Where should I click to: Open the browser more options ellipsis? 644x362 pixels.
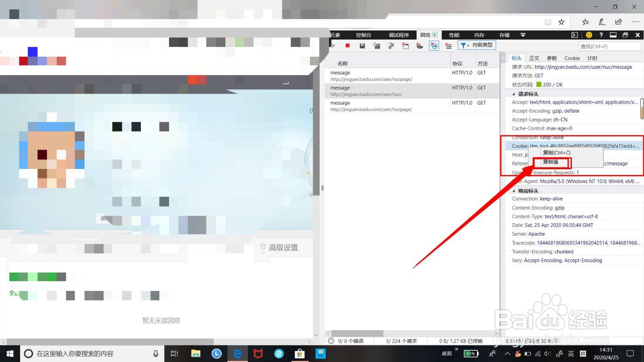(x=635, y=22)
